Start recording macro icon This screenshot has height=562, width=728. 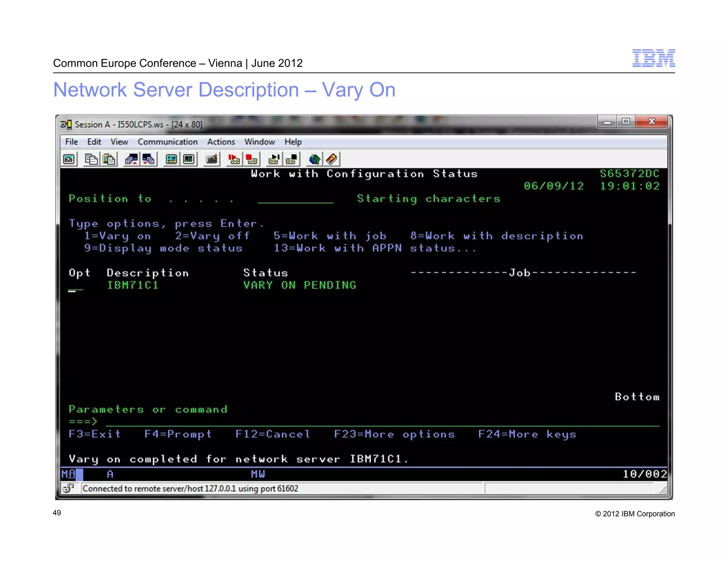click(234, 159)
